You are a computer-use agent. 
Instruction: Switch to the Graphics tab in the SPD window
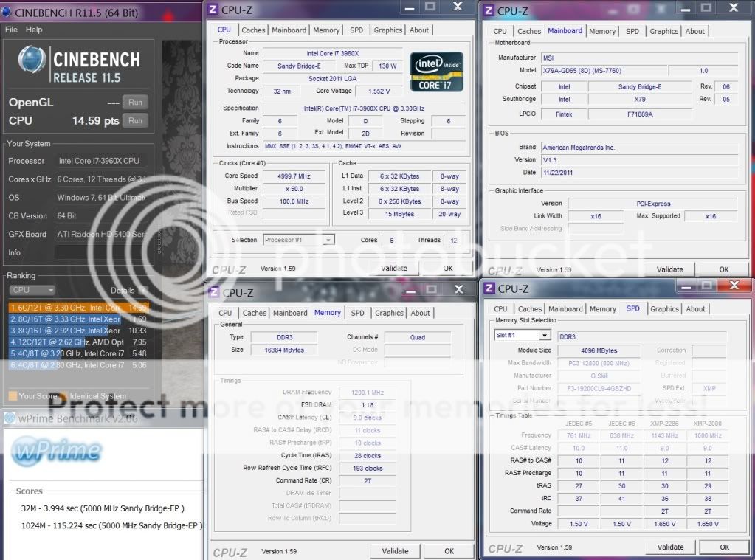(x=663, y=308)
